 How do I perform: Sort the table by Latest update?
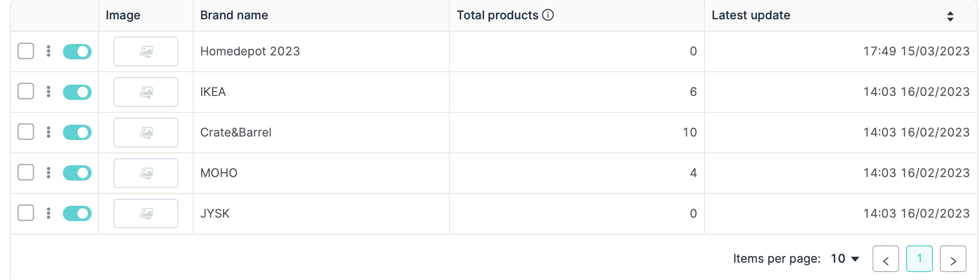(950, 16)
